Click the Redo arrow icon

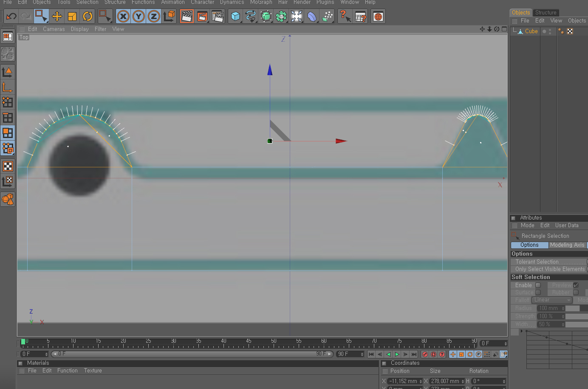[x=26, y=17]
